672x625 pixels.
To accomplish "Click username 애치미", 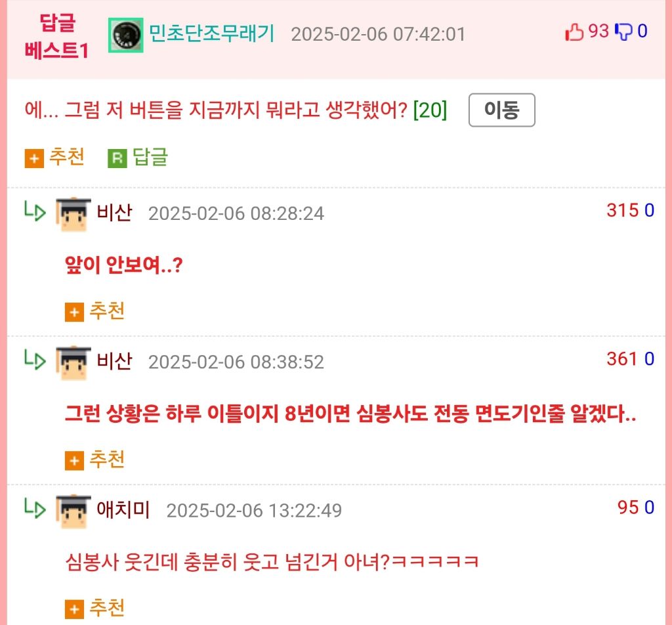I will coord(123,509).
